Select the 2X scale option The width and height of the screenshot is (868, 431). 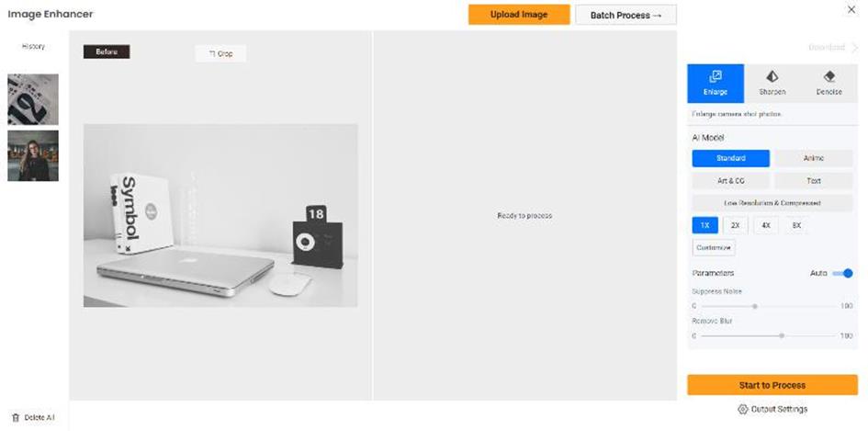point(735,225)
